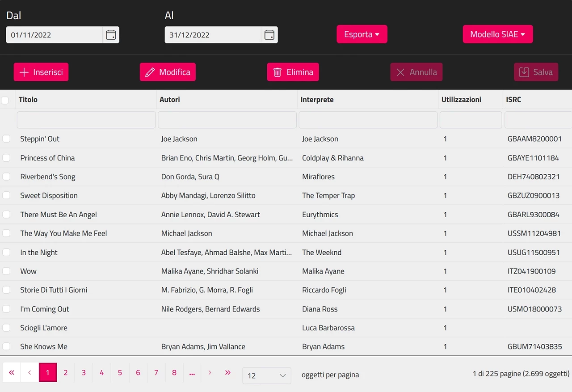Screen dimensions: 572x392
Task: Click authors 'Malika Ayane, Shridhar Solanki'
Action: click(210, 271)
